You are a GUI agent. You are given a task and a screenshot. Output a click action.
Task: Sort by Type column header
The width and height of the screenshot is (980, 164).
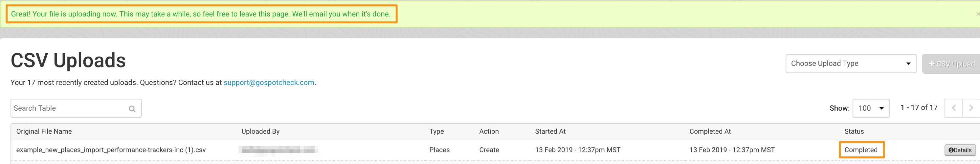click(x=436, y=131)
